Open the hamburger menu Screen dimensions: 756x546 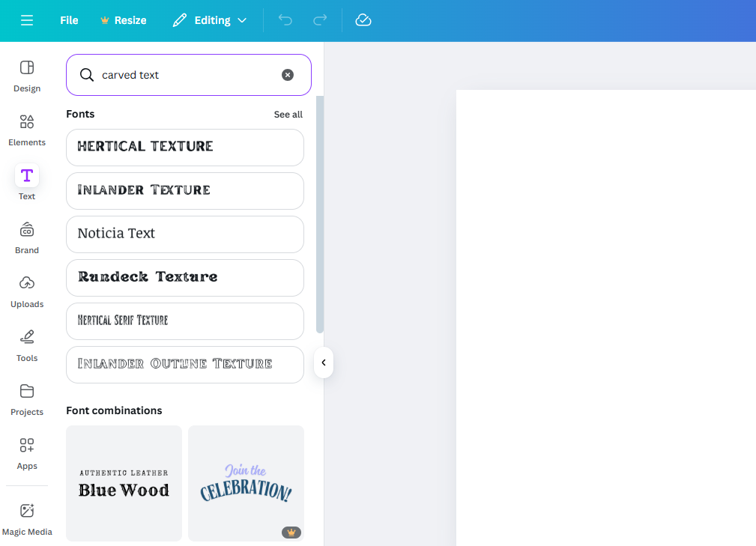click(x=27, y=20)
